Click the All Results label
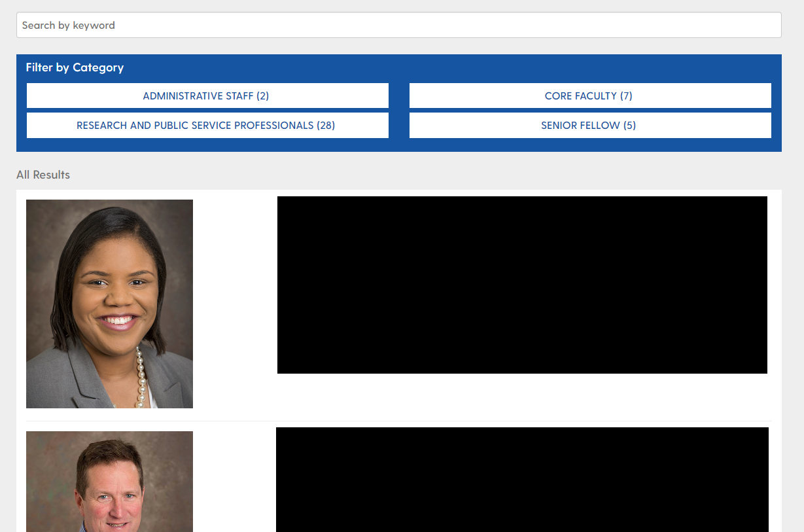Viewport: 804px width, 532px height. pos(43,175)
